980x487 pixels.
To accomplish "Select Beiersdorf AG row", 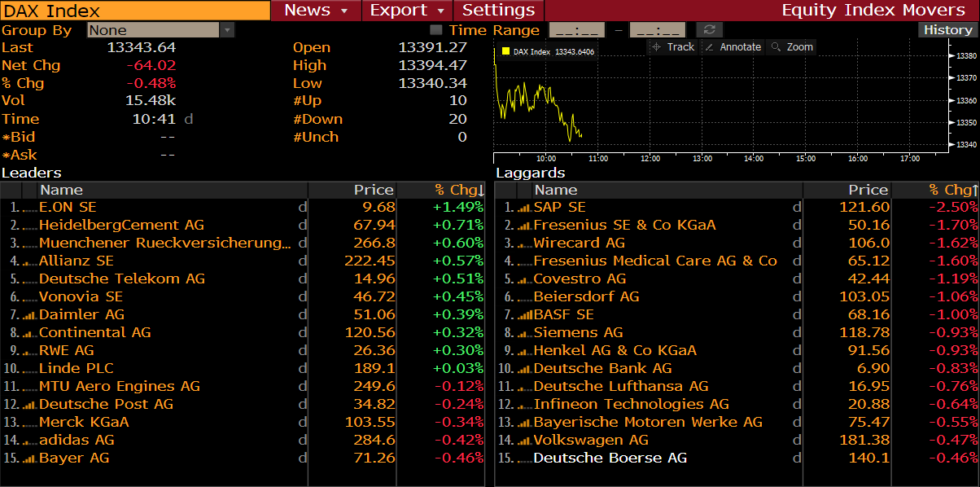I will coord(737,297).
